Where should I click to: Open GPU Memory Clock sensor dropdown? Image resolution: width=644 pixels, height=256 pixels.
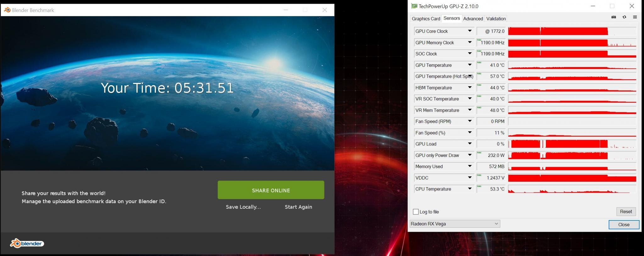click(469, 42)
